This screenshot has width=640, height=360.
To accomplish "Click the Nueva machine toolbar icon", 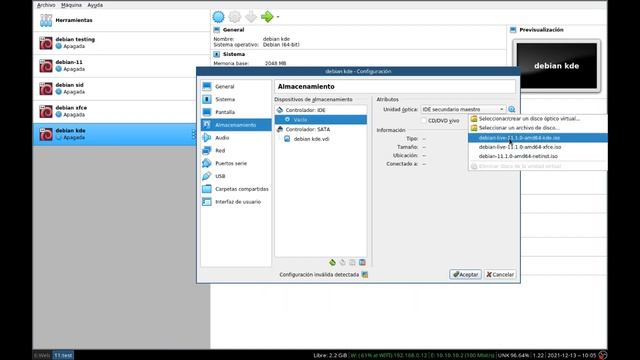I will (218, 17).
